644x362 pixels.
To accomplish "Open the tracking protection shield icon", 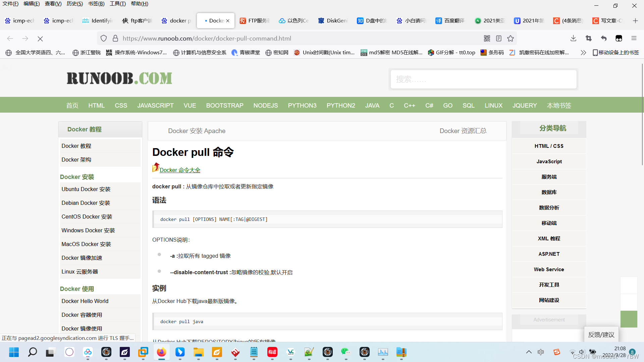I will click(x=104, y=39).
